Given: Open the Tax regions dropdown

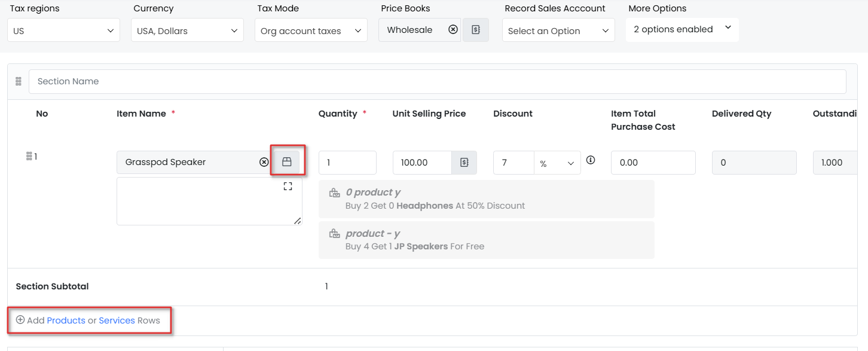Looking at the screenshot, I should pyautogui.click(x=63, y=30).
